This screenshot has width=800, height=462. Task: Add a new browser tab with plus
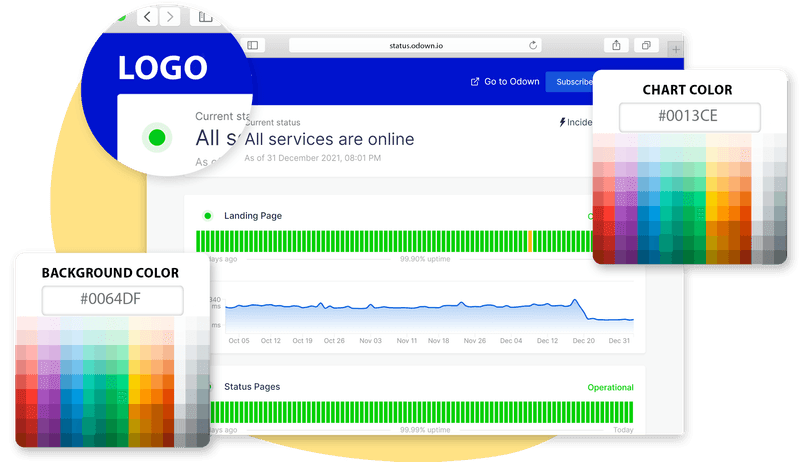click(x=676, y=49)
